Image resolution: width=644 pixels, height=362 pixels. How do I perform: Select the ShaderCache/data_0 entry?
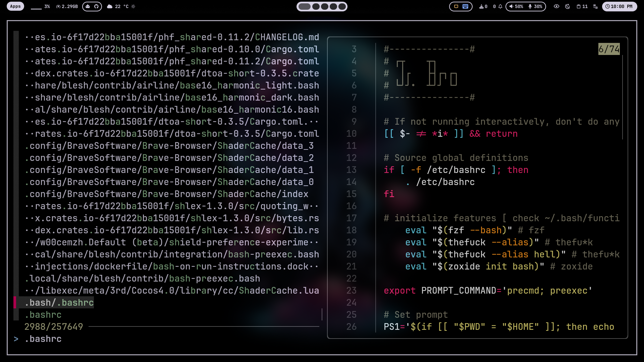point(169,182)
